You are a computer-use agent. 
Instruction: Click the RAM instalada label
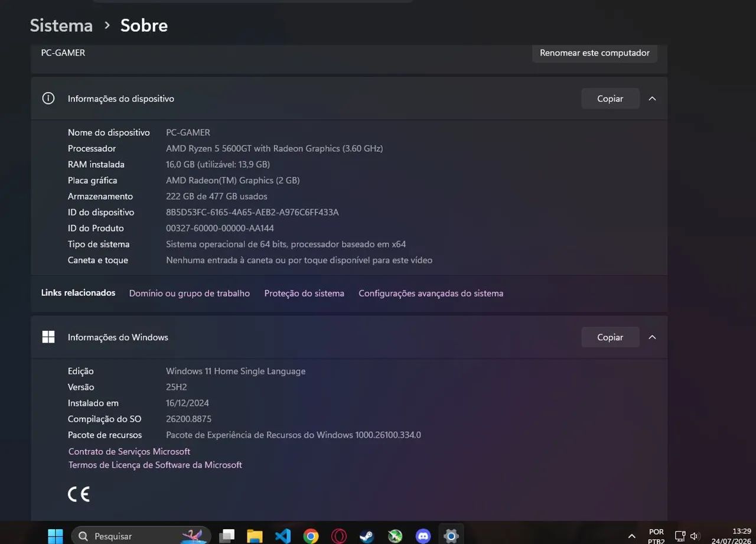coord(96,165)
